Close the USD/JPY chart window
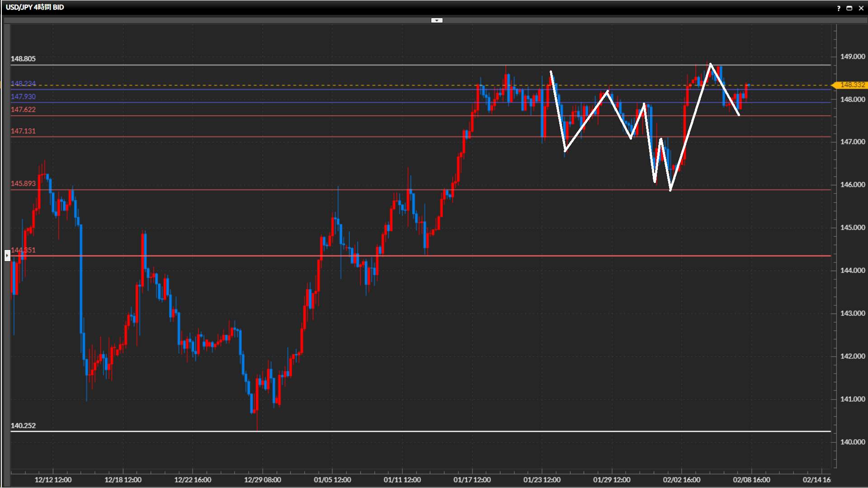The width and height of the screenshot is (868, 488). pyautogui.click(x=861, y=8)
